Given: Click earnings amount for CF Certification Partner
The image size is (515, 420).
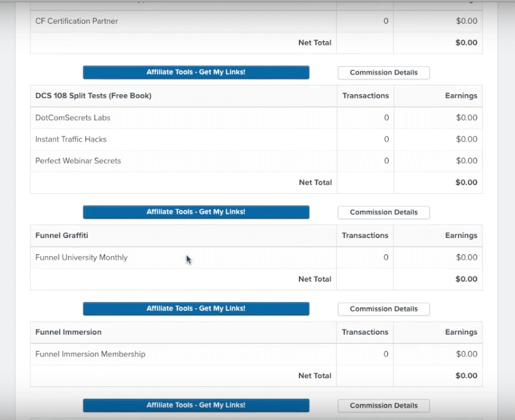Looking at the screenshot, I should click(x=466, y=21).
